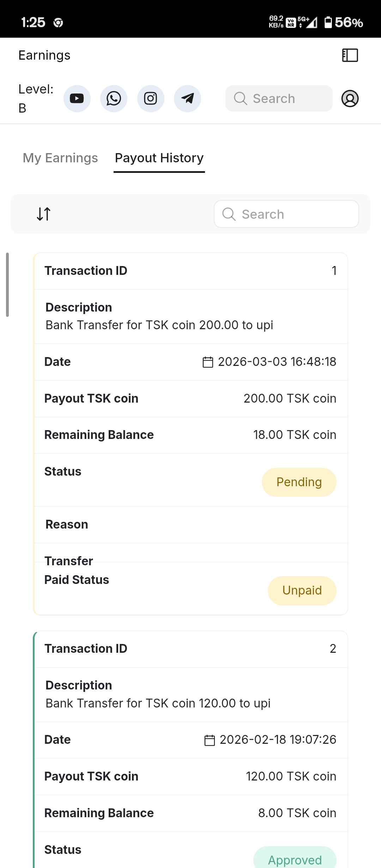Tap the Pending status badge
Image resolution: width=381 pixels, height=868 pixels.
click(x=299, y=482)
